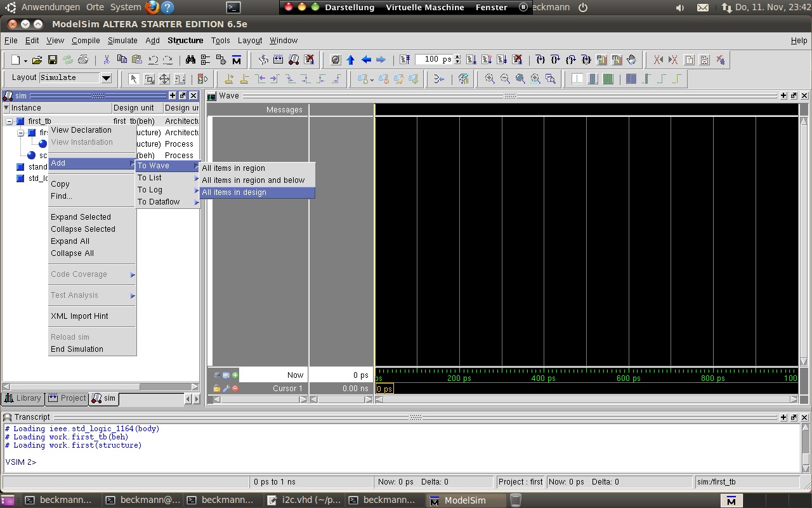Click the Compile All icon
This screenshot has width=812, height=508.
pyautogui.click(x=278, y=60)
